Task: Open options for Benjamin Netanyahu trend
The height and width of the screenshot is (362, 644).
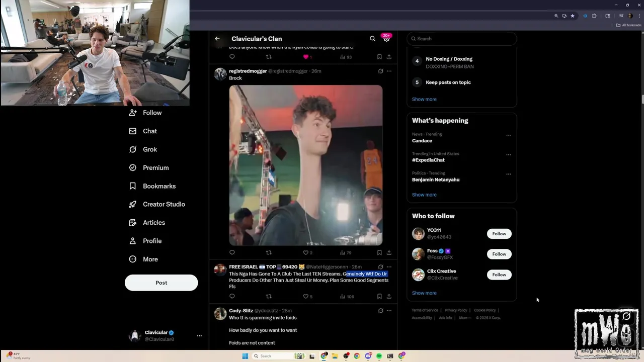Action: pyautogui.click(x=508, y=174)
